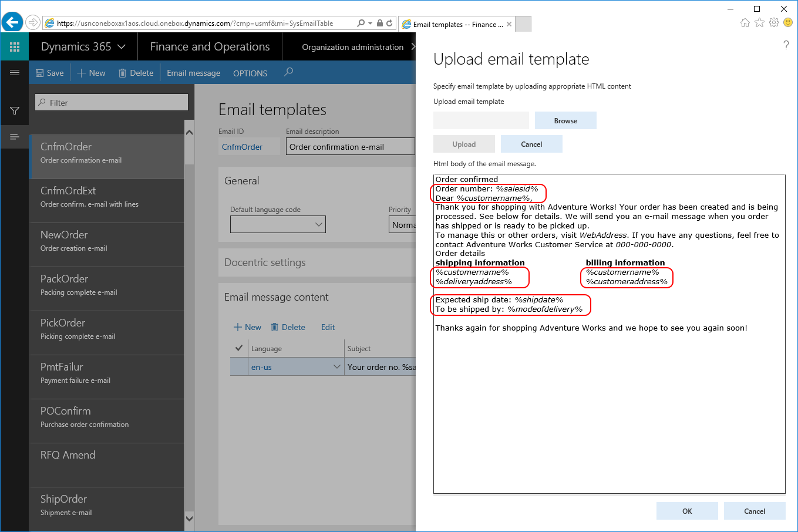Screen dimensions: 798x532
Task: Create a New email template record
Action: tap(92, 73)
